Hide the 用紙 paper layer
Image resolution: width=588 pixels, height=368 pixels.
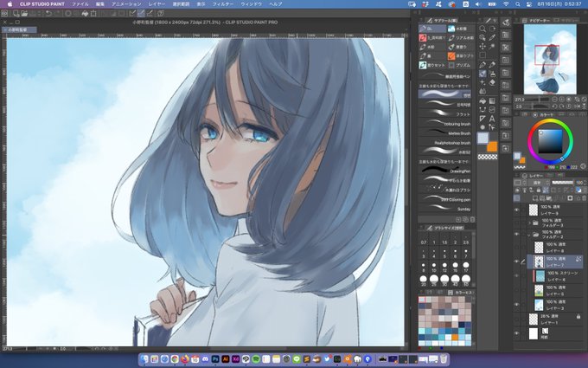[x=517, y=333]
